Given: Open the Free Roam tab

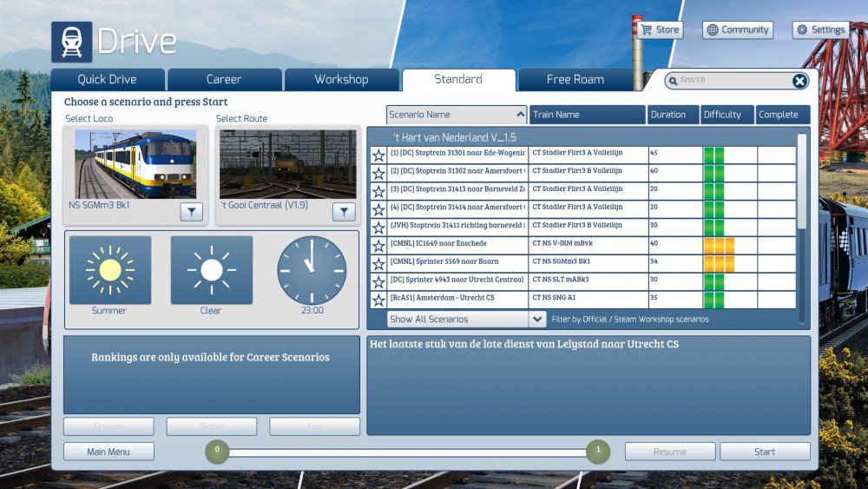Looking at the screenshot, I should [575, 80].
